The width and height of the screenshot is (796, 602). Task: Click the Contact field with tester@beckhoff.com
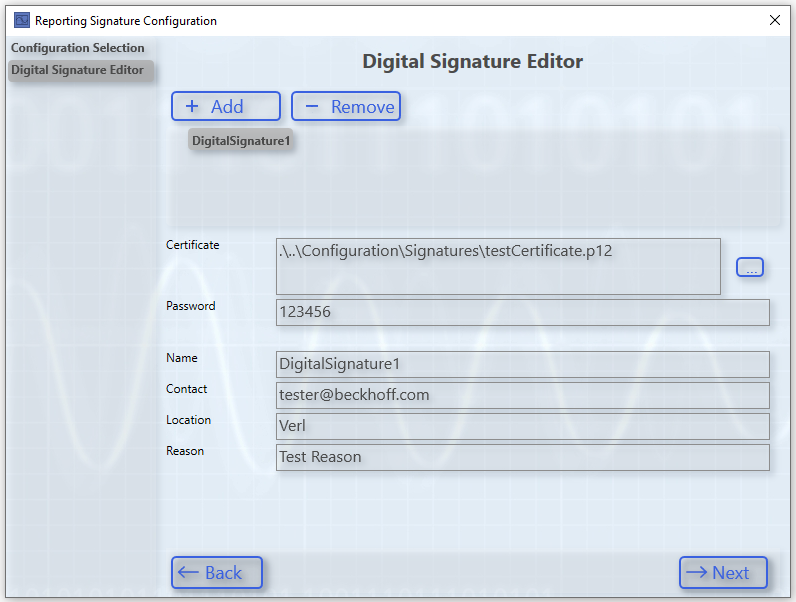tap(522, 395)
